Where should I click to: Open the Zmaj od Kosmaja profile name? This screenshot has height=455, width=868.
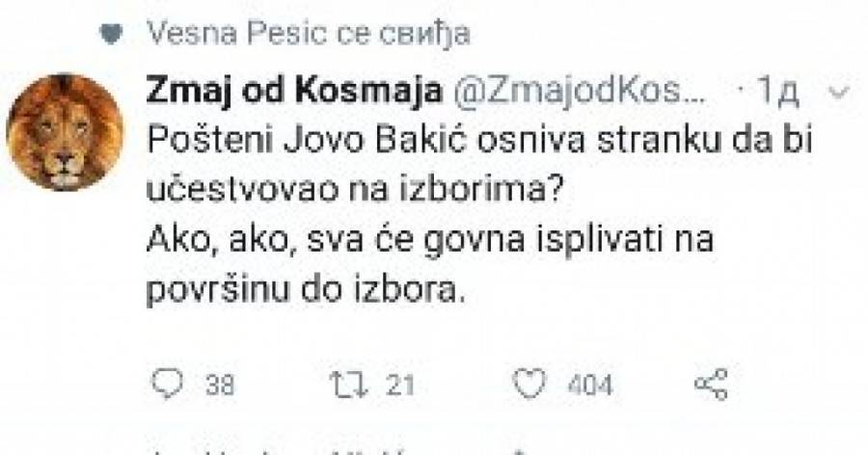(x=293, y=92)
